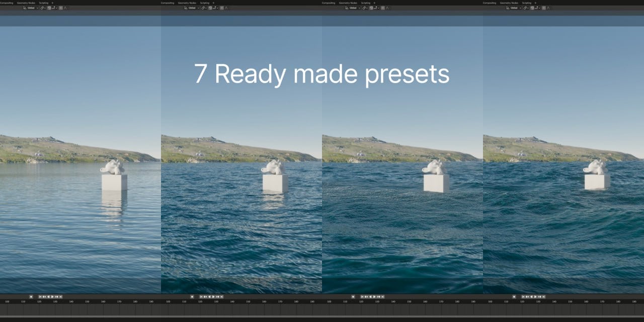The image size is (644, 322).
Task: Click the proportional editing falloff icon
Action: pyautogui.click(x=64, y=8)
